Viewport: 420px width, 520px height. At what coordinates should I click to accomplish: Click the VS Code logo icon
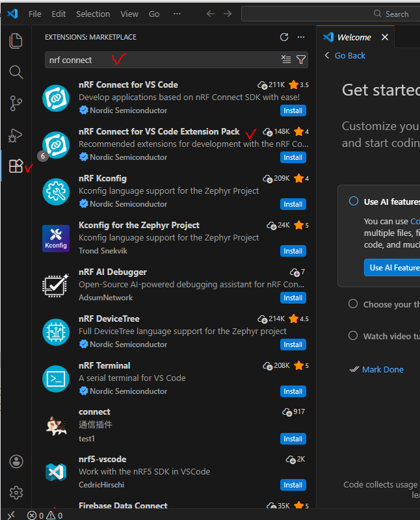coord(12,14)
